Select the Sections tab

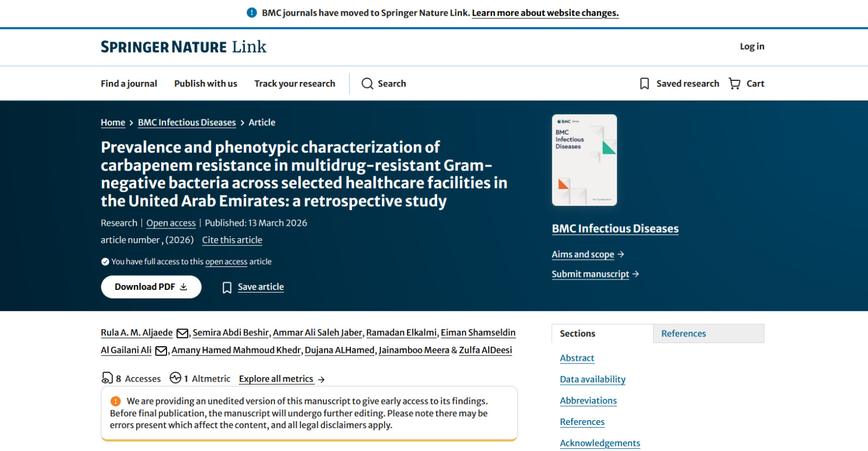602,334
